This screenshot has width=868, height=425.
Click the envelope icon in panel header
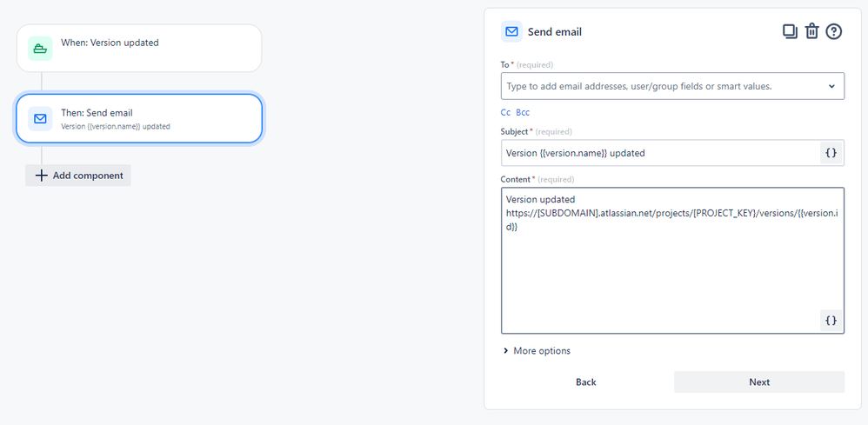(x=511, y=31)
